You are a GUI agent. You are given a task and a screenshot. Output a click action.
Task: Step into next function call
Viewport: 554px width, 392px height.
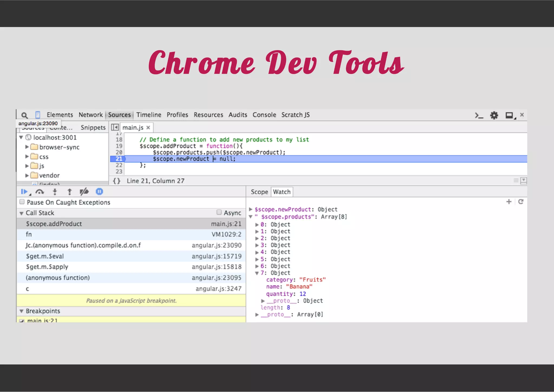[x=55, y=192]
